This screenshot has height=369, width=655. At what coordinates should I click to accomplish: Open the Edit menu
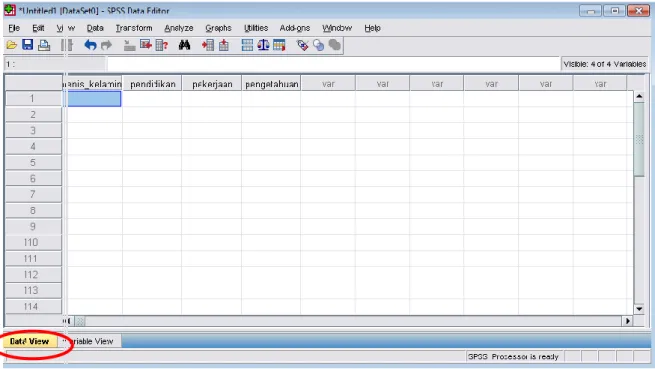[38, 28]
